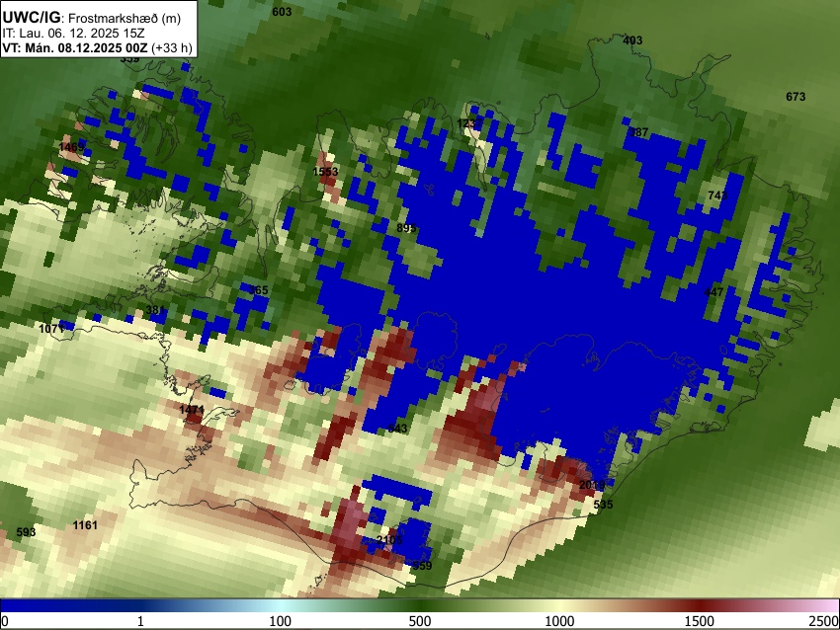Click the legend tick label 500
This screenshot has width=840, height=630.
pyautogui.click(x=420, y=621)
